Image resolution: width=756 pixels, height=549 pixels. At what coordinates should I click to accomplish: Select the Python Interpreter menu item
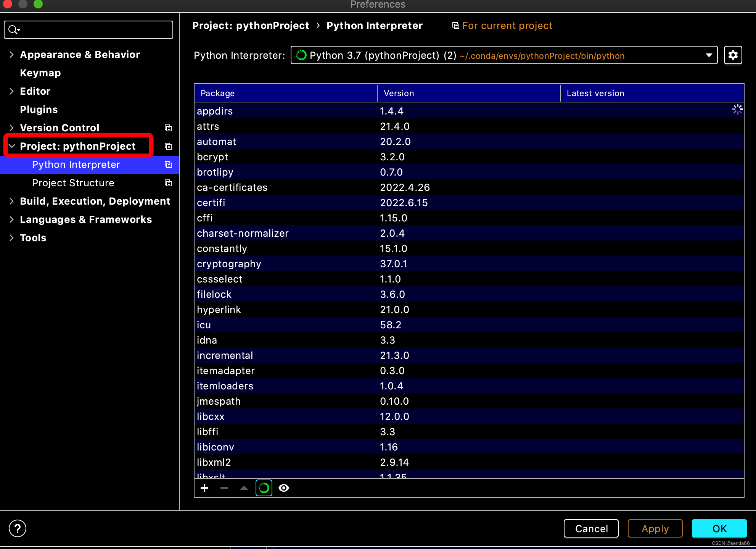pyautogui.click(x=76, y=165)
